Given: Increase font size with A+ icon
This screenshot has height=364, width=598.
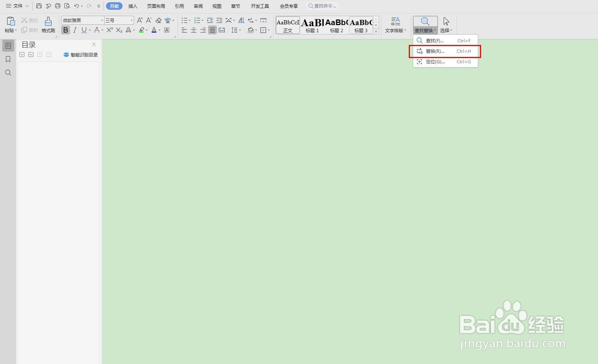Looking at the screenshot, I should click(x=140, y=20).
